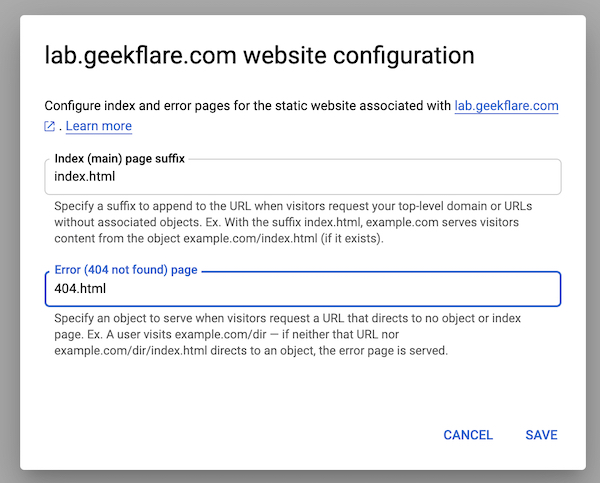Follow the lab.geekflare.com bucket link
Screen dimensions: 600x483
pyautogui.click(x=505, y=105)
